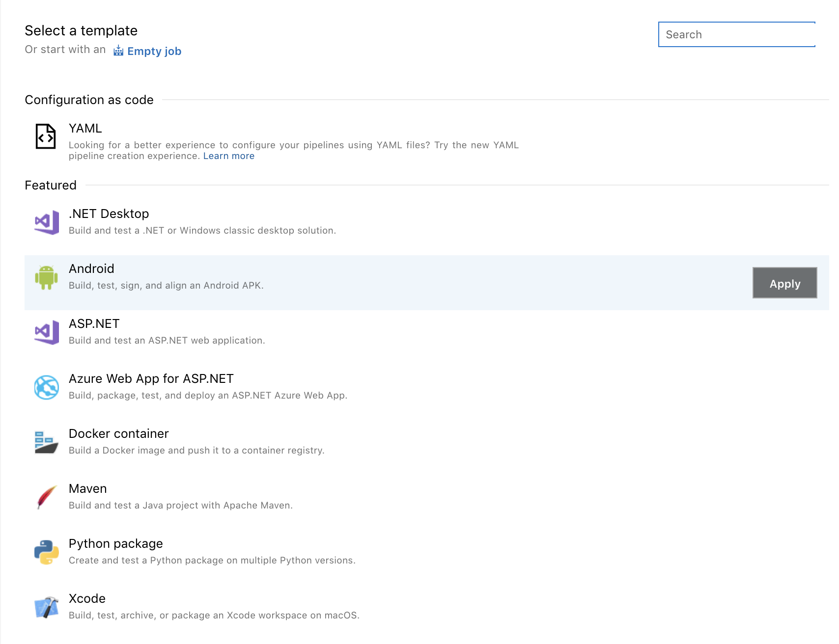Select the Docker container template

[x=196, y=441]
